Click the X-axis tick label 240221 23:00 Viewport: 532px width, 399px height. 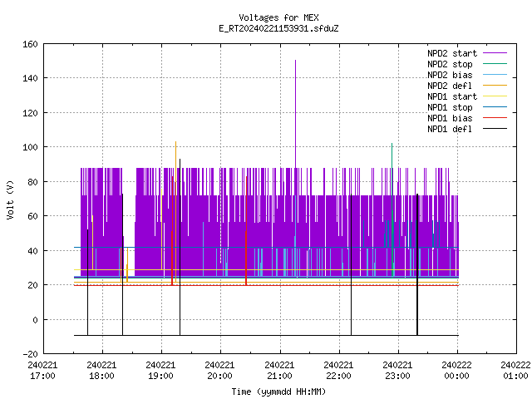(397, 371)
